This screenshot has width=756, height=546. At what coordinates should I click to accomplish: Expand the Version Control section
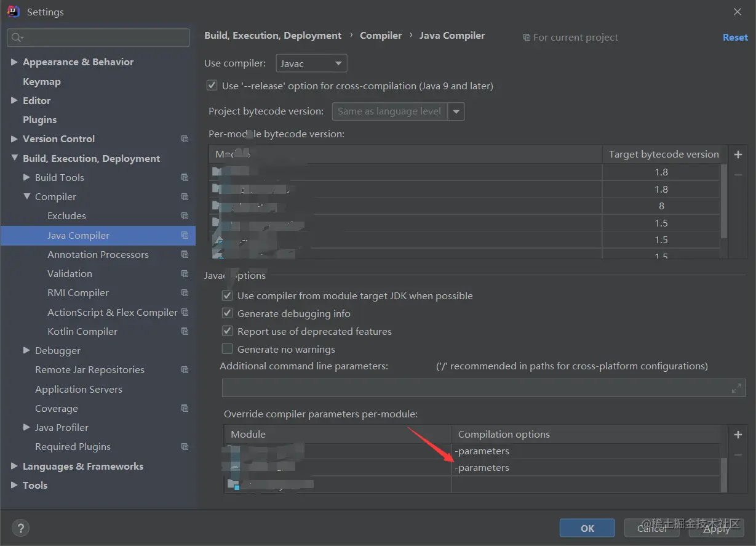click(x=14, y=139)
